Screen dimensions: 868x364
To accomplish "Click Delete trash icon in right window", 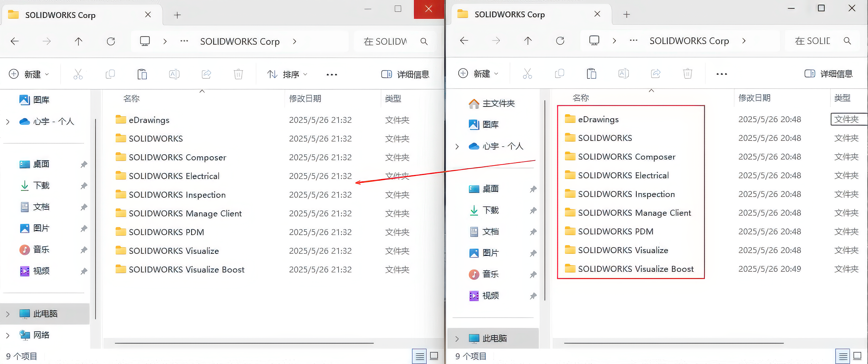I will pyautogui.click(x=688, y=73).
